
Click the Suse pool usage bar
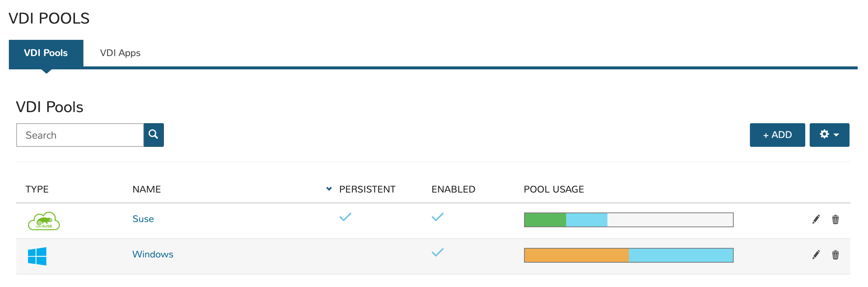628,220
